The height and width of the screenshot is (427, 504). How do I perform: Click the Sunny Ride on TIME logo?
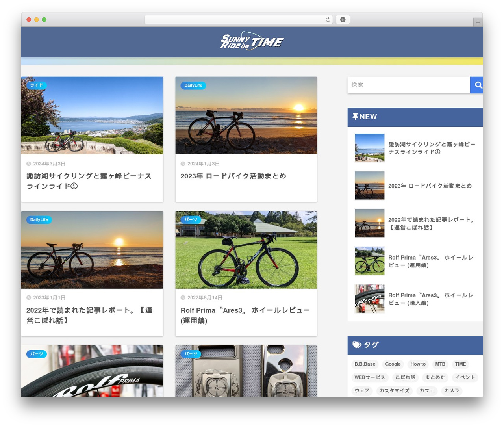[252, 41]
